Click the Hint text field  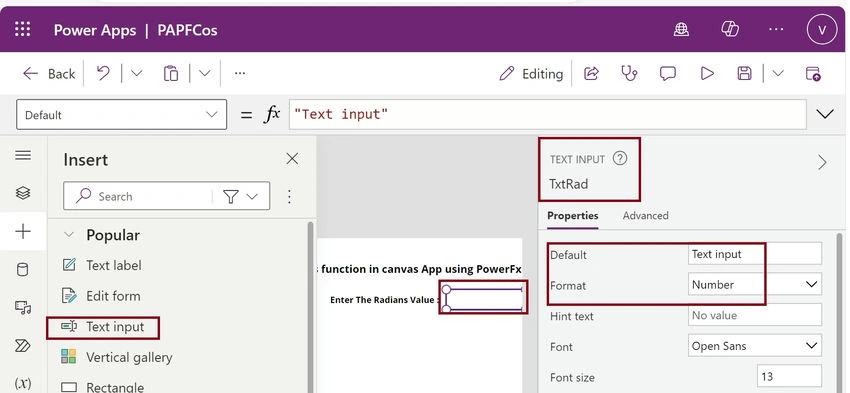(x=755, y=315)
